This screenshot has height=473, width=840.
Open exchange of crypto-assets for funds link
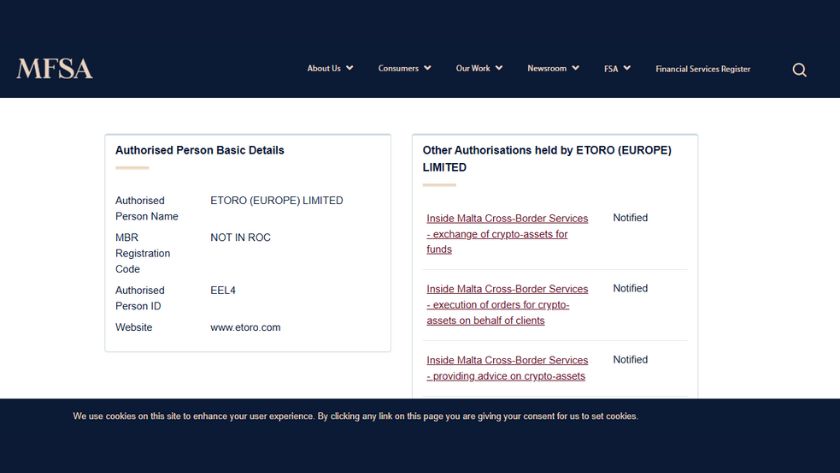coord(507,234)
